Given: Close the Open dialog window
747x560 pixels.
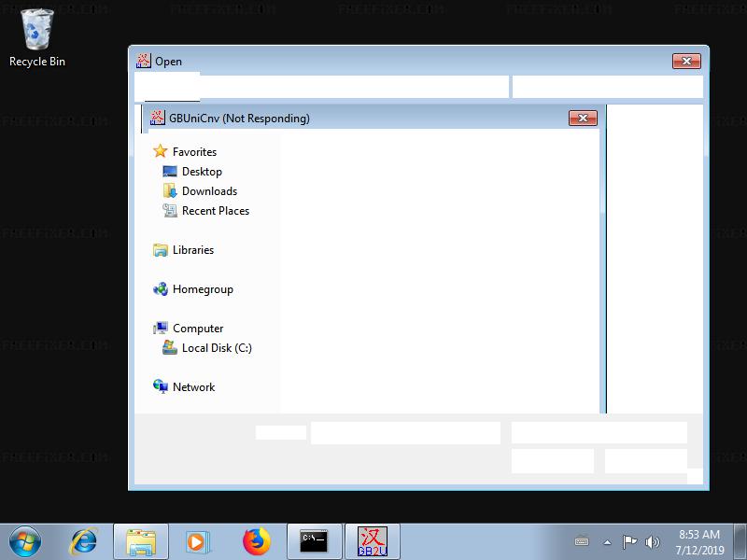Looking at the screenshot, I should tap(686, 61).
